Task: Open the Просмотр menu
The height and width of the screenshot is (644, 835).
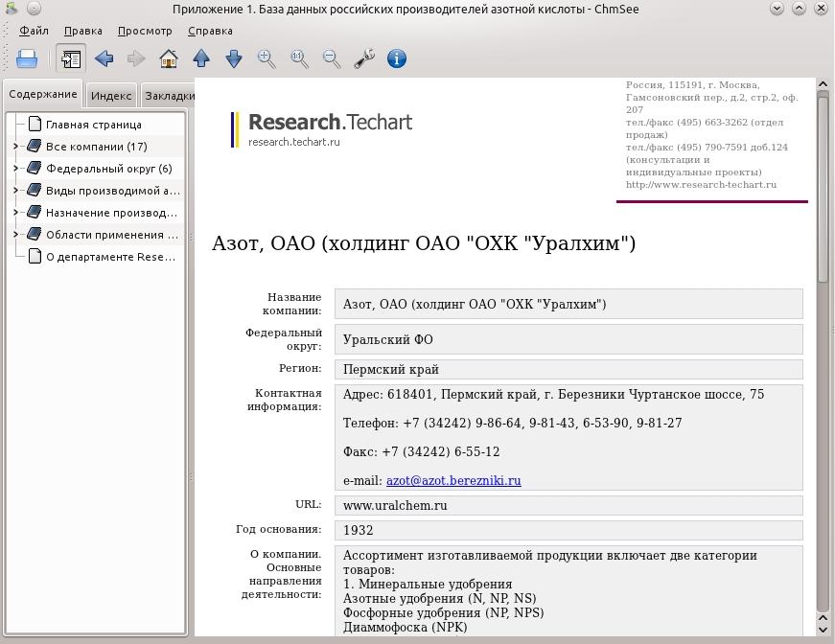Action: (145, 31)
